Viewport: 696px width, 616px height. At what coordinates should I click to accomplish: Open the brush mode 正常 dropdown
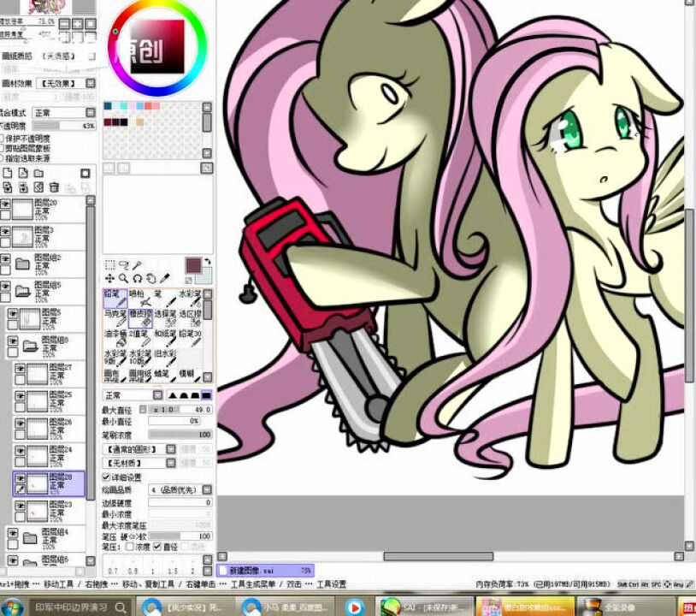[x=133, y=395]
